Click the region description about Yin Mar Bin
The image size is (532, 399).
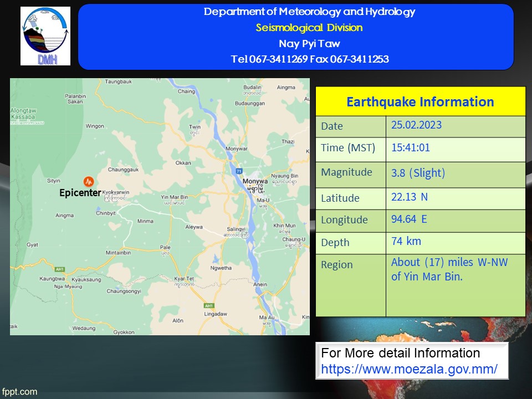click(449, 269)
